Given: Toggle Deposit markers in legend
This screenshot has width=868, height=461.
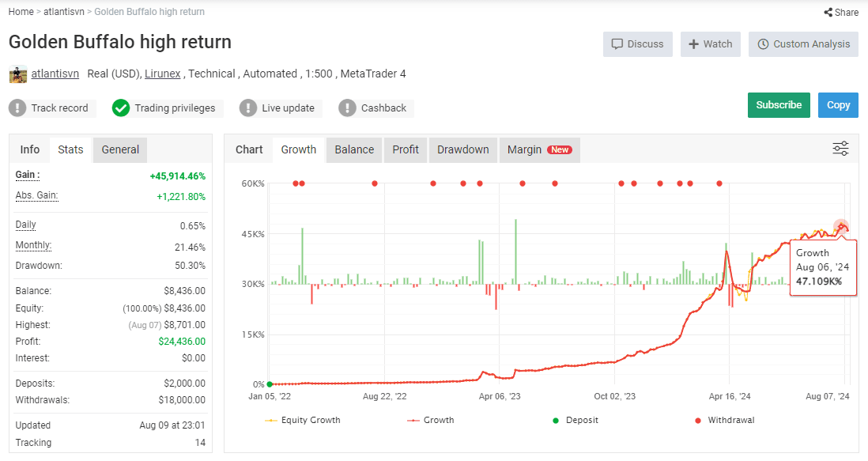Looking at the screenshot, I should 576,420.
